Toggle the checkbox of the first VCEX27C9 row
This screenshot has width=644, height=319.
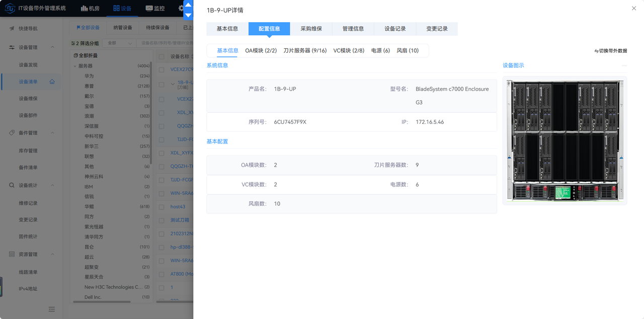coord(162,69)
